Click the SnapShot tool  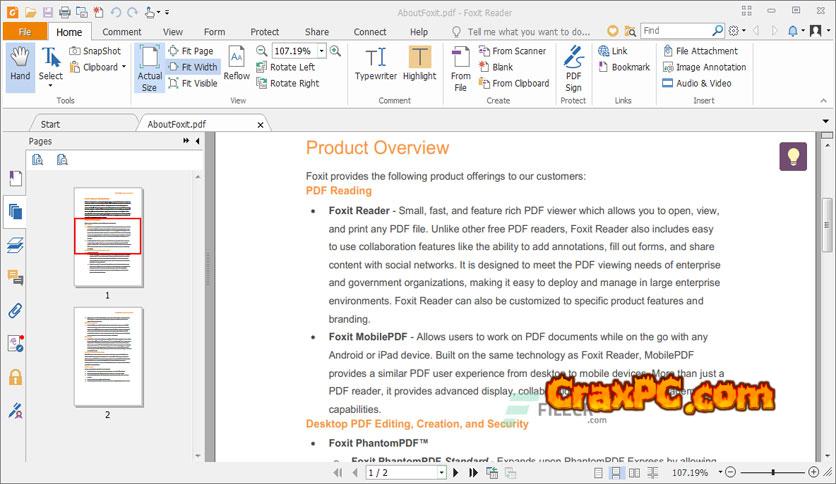click(x=95, y=51)
